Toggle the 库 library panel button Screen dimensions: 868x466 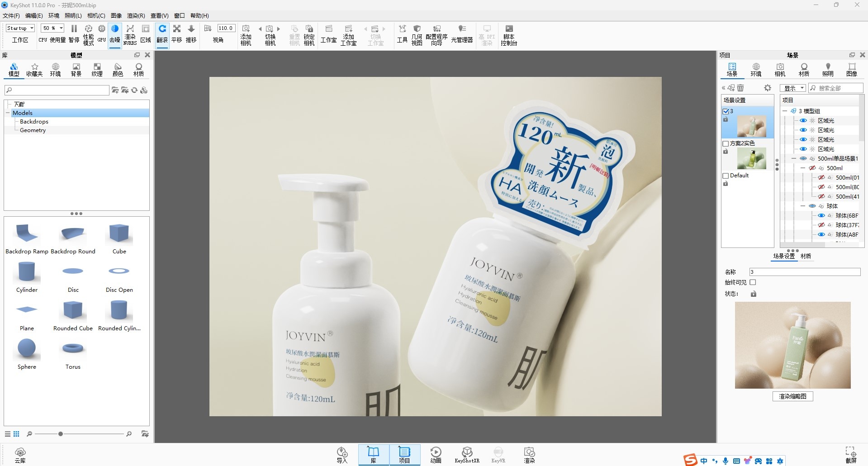click(374, 455)
